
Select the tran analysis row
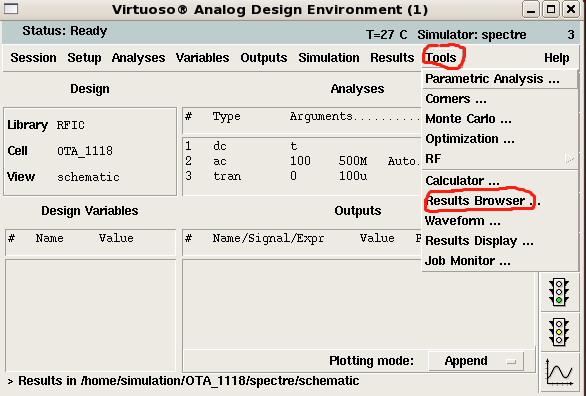pyautogui.click(x=303, y=176)
